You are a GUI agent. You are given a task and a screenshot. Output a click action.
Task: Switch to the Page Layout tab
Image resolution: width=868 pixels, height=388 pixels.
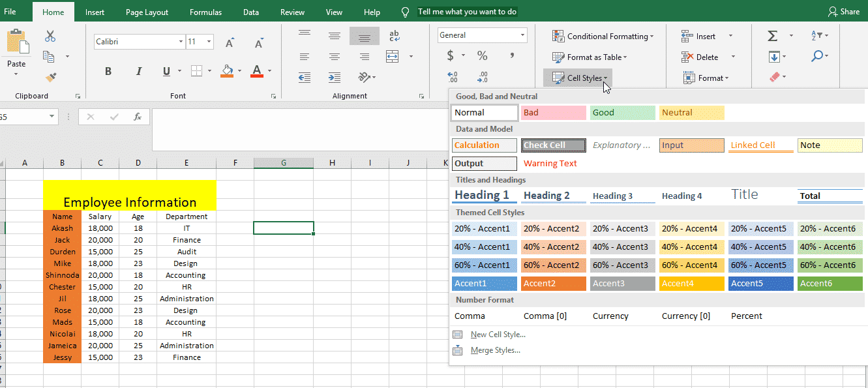click(147, 12)
